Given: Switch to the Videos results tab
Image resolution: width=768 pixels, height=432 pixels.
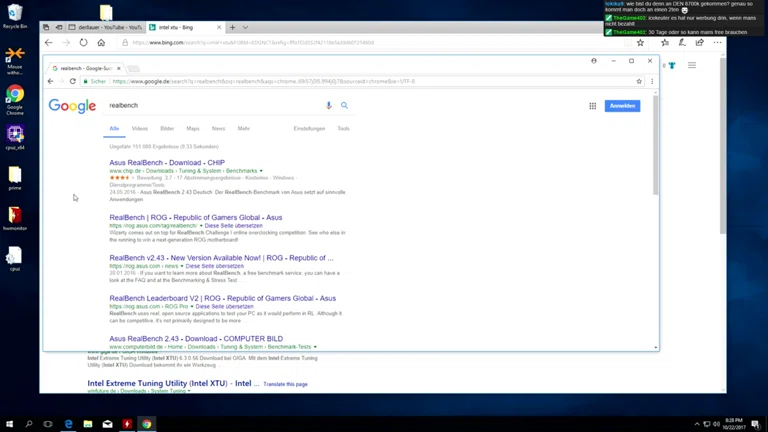Looking at the screenshot, I should (x=140, y=128).
